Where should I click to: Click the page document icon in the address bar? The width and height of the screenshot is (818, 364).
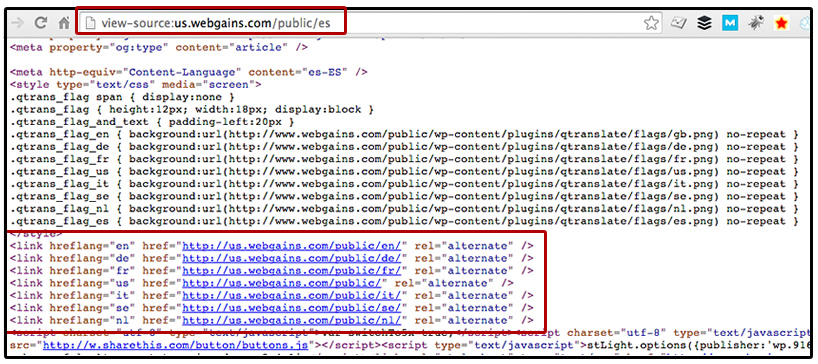91,23
